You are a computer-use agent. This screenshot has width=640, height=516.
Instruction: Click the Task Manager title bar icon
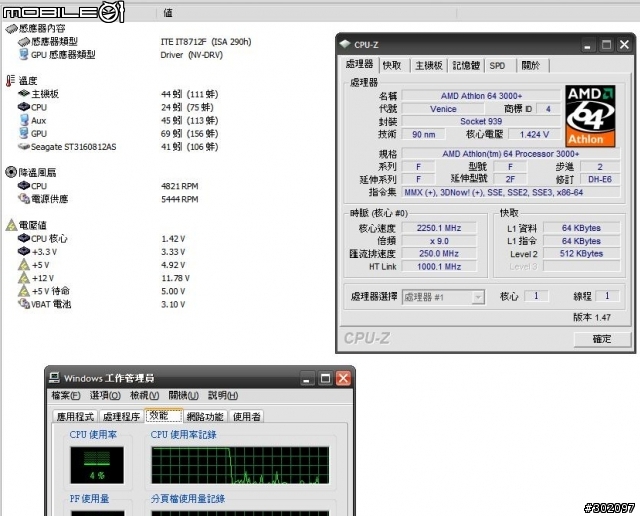pos(54,378)
